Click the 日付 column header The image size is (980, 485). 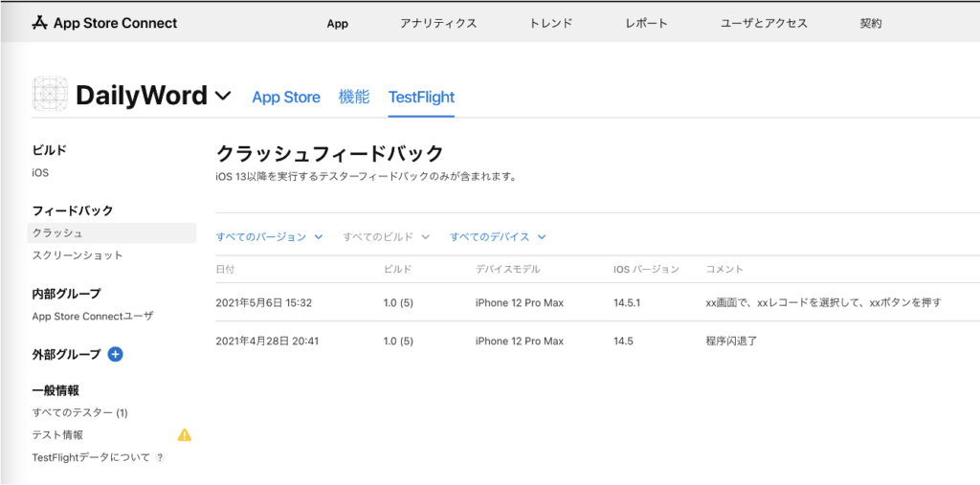click(x=225, y=270)
